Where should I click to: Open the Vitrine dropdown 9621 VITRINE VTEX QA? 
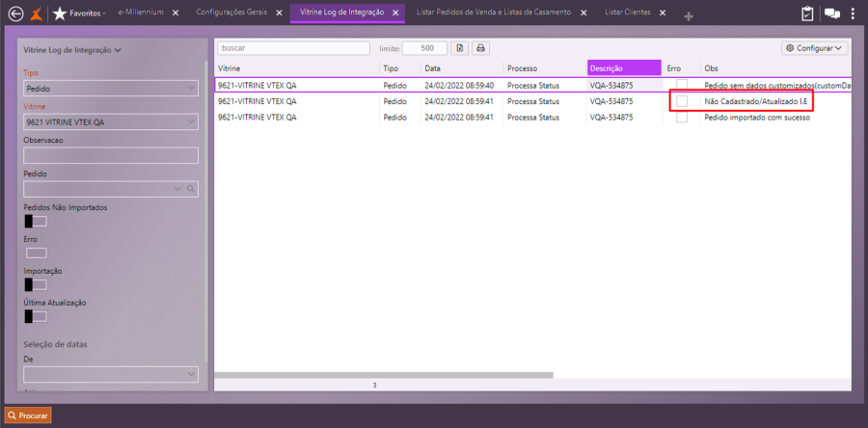pyautogui.click(x=111, y=121)
